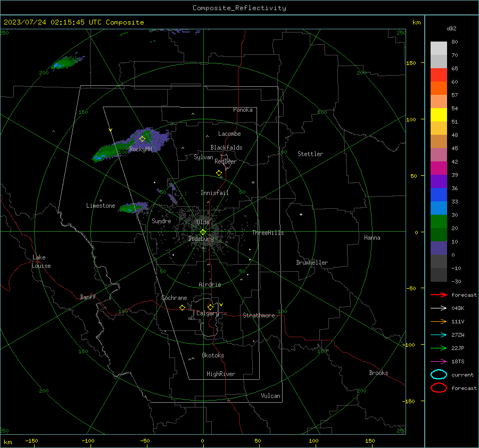Click the Blackfalds town label
This screenshot has width=479, height=448.
click(226, 148)
